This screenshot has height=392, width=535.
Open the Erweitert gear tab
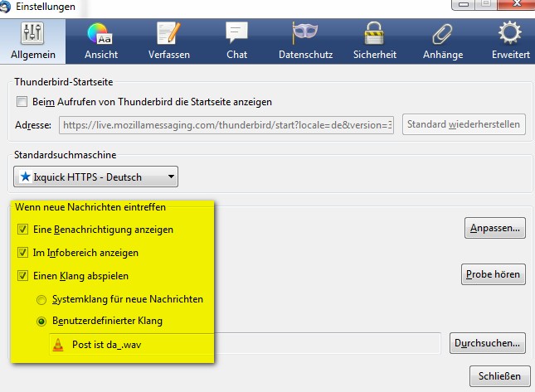coord(510,41)
